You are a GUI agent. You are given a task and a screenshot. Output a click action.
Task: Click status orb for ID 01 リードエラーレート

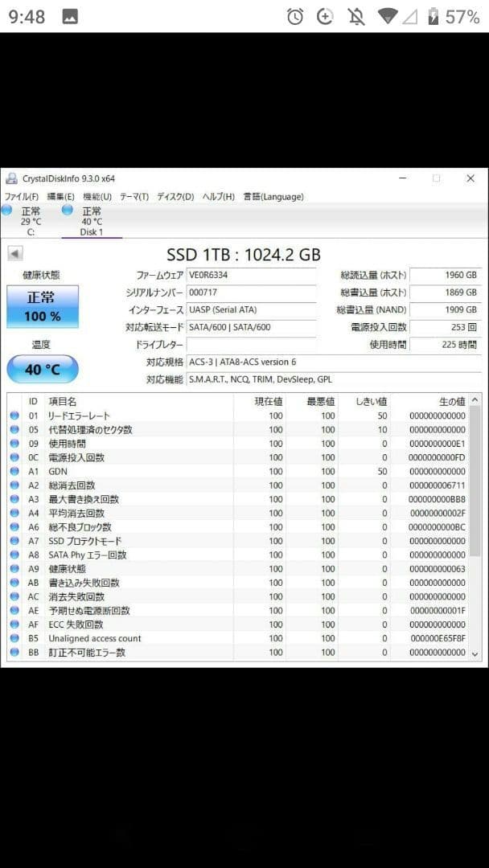point(14,416)
